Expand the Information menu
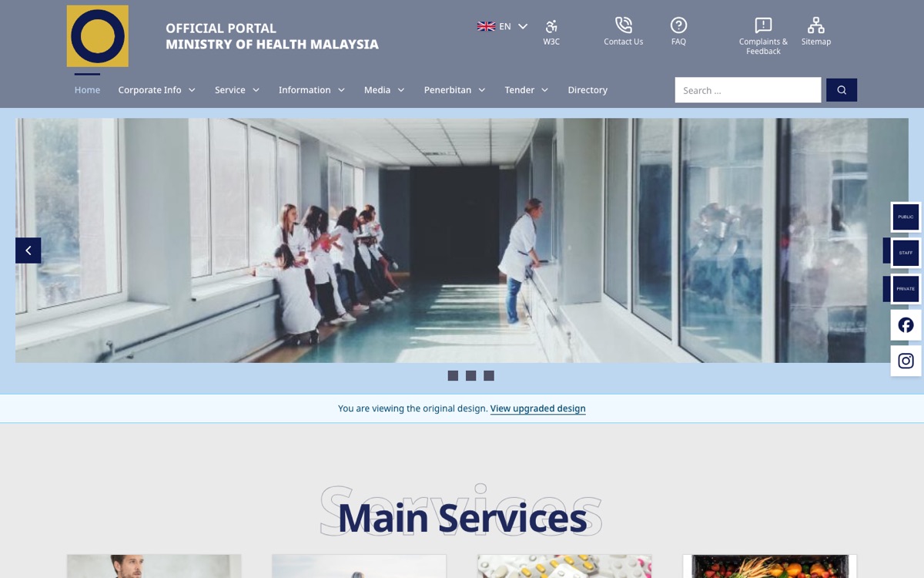This screenshot has width=924, height=578. [x=312, y=90]
